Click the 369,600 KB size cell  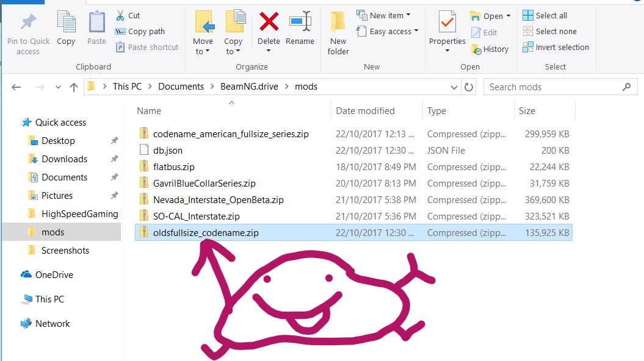pos(547,200)
